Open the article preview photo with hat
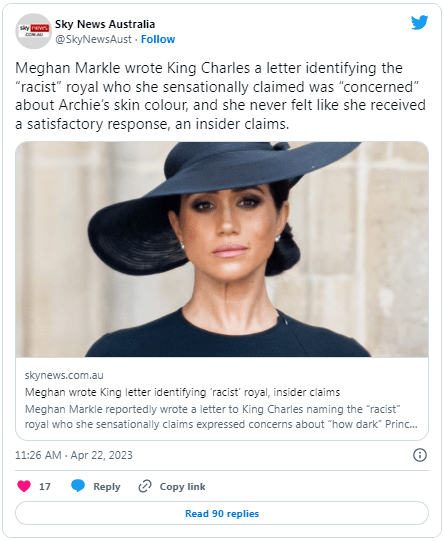 pyautogui.click(x=222, y=249)
